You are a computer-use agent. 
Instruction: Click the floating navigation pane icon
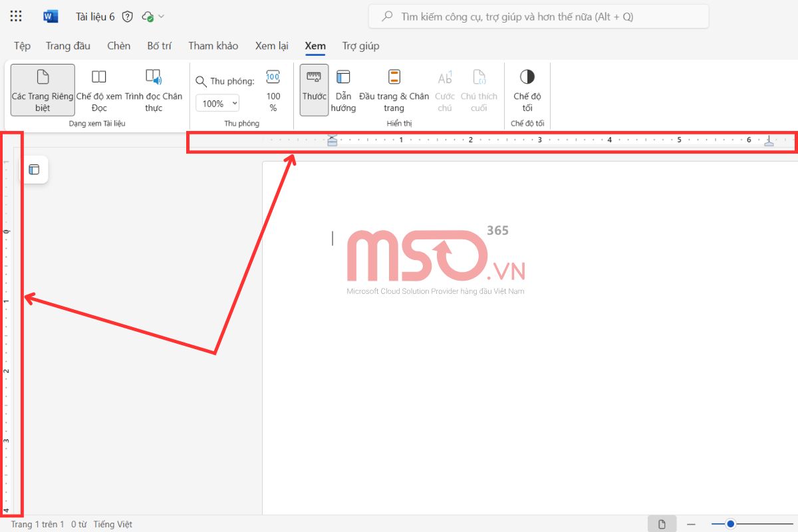(35, 170)
